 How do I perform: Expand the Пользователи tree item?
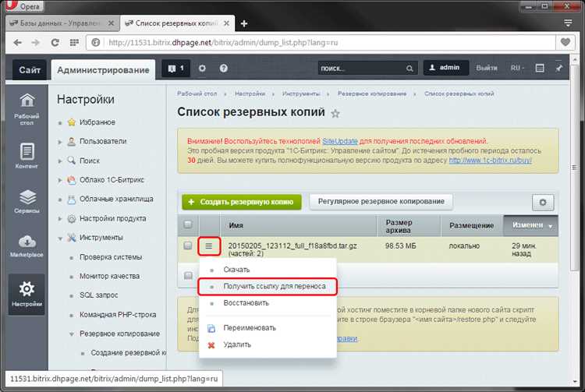[x=60, y=142]
